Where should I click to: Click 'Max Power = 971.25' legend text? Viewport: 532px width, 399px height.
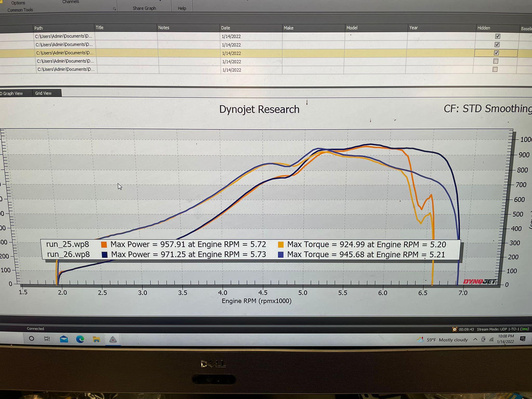pyautogui.click(x=149, y=254)
